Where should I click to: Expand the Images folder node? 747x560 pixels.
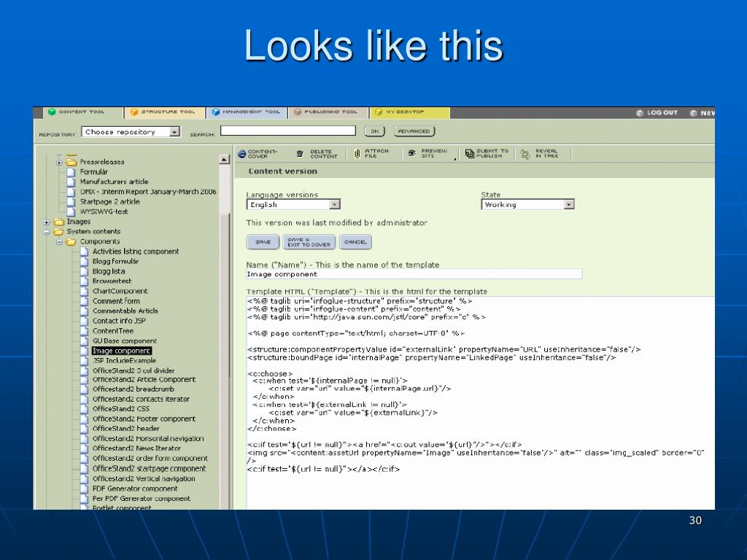pos(46,222)
